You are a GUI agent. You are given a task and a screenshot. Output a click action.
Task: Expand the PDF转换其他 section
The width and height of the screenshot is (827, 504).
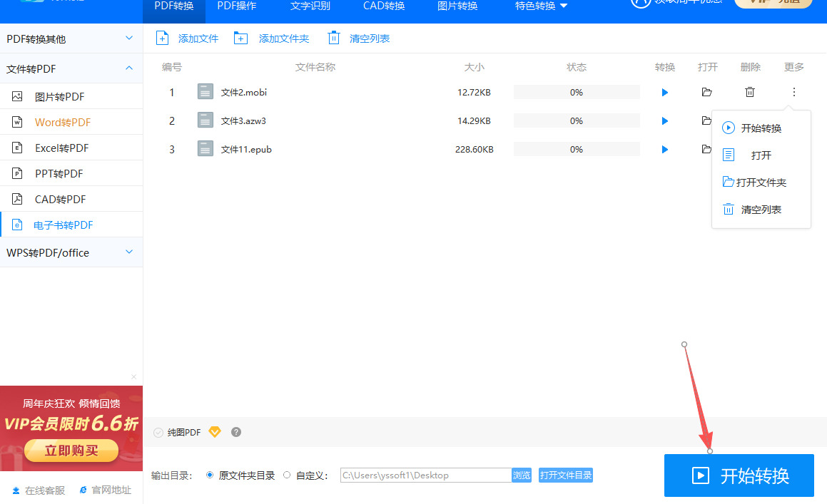tap(129, 38)
